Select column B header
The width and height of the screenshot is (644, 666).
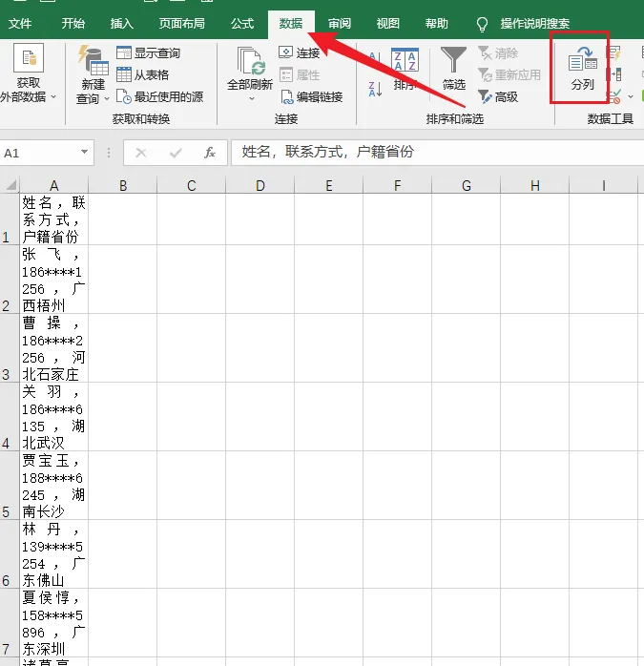pyautogui.click(x=123, y=185)
